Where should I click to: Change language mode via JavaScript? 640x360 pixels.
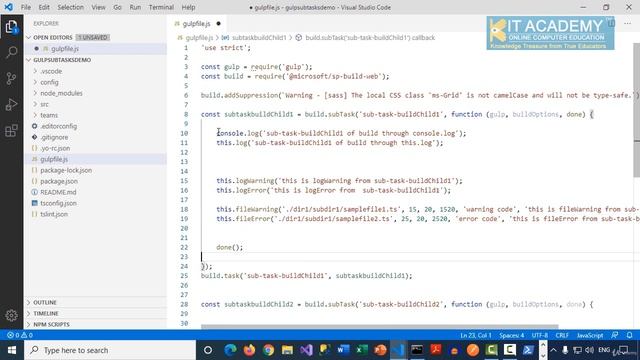[x=590, y=335]
